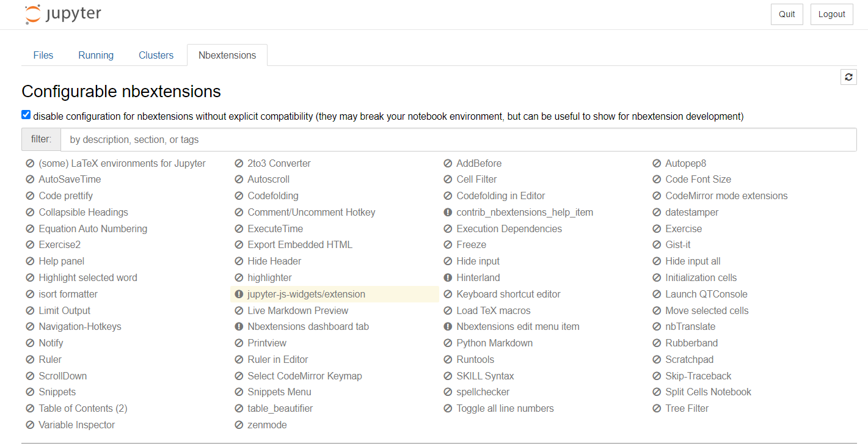Click the warning icon beside Hinterland
The height and width of the screenshot is (446, 868).
(x=448, y=278)
